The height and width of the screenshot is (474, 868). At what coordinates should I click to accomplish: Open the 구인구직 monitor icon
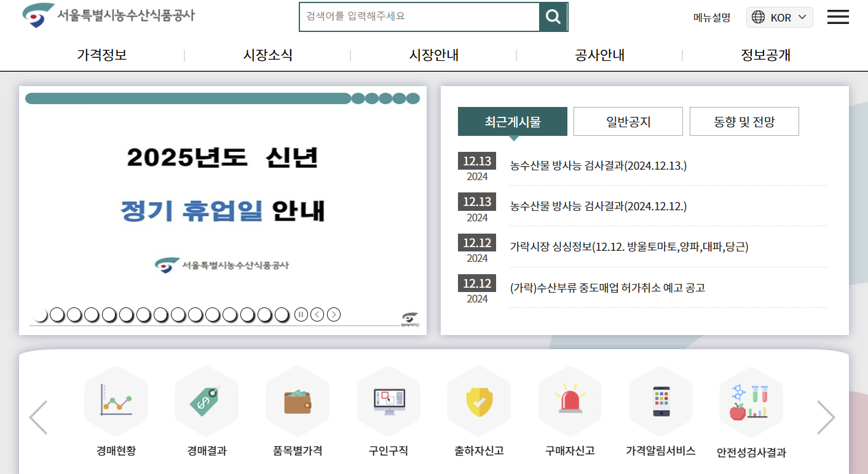point(389,400)
